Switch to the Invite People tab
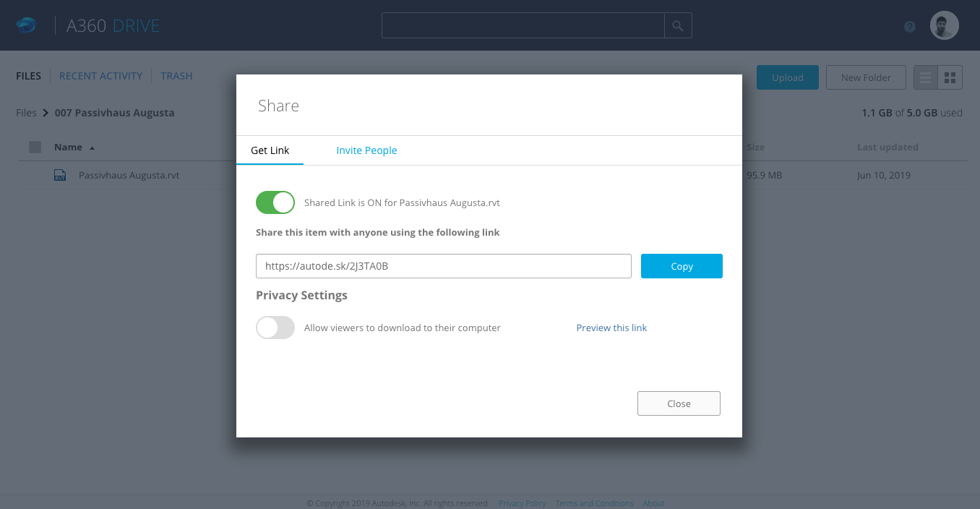This screenshot has width=980, height=509. coord(366,150)
